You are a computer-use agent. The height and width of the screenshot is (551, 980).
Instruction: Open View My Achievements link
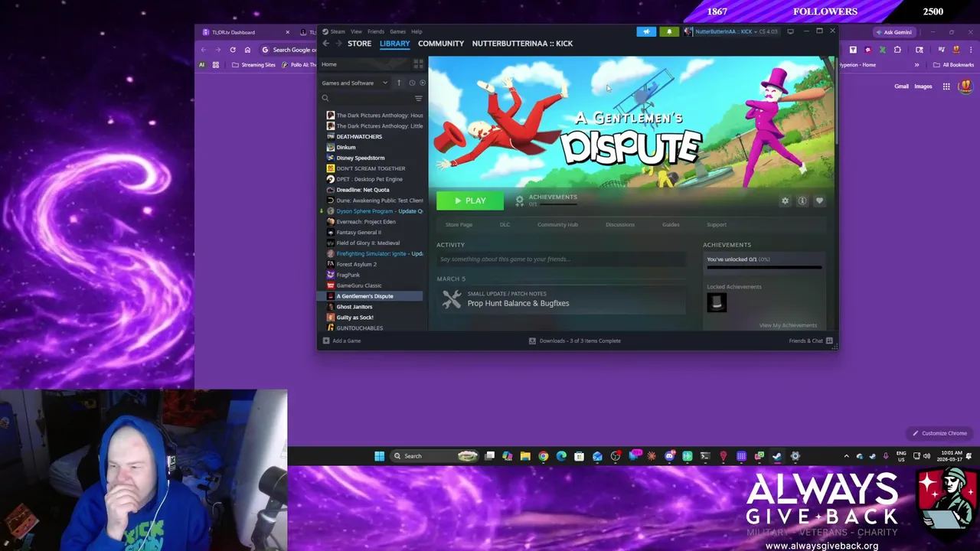pyautogui.click(x=788, y=325)
